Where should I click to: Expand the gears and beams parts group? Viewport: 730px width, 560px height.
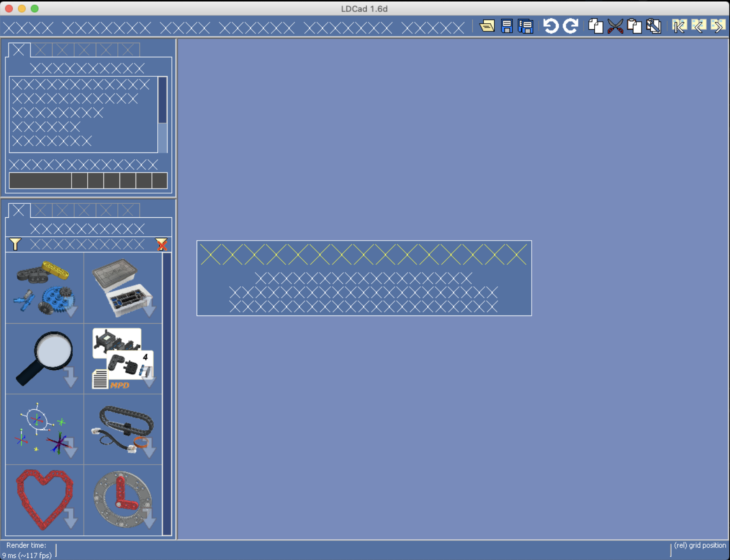45,288
